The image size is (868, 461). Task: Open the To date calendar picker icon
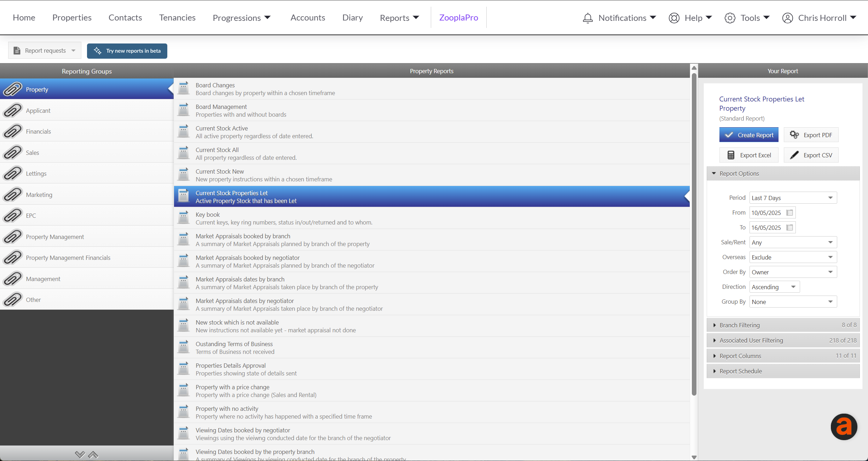[x=789, y=227]
